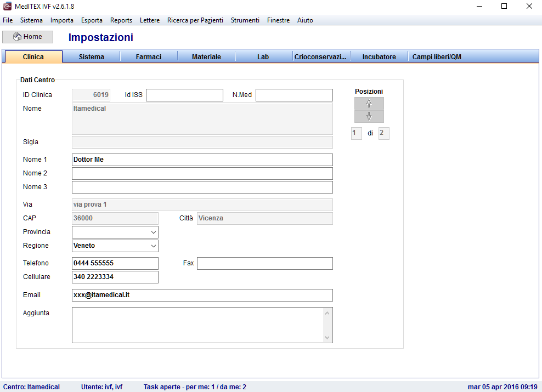Click the N.Med input field
Screen dimensions: 542x392
coord(294,95)
